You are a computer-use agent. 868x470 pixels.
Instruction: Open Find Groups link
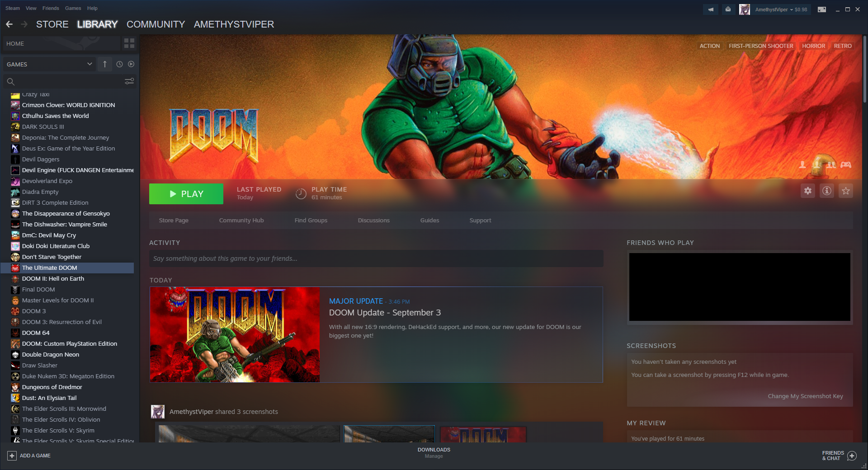(x=311, y=221)
